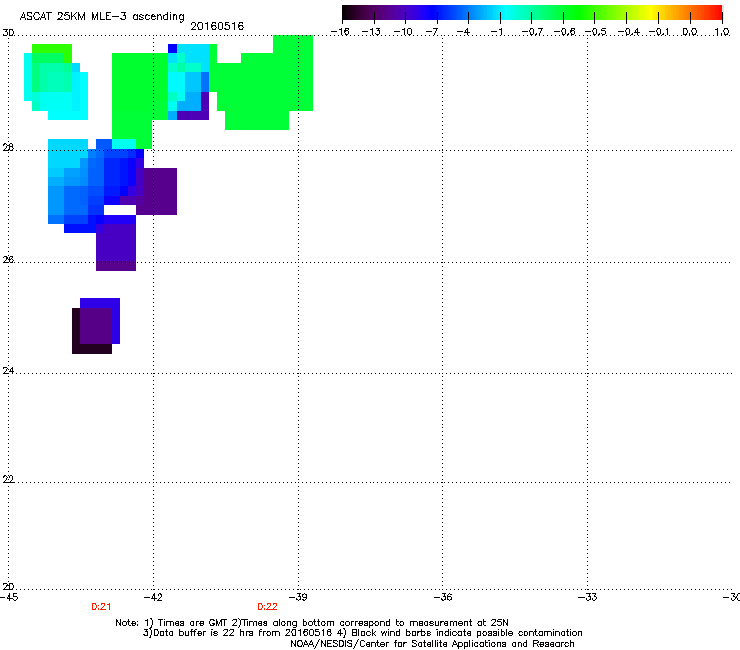Click the "1.0" color scale label
Image resolution: width=740 pixels, height=650 pixels.
tap(722, 32)
